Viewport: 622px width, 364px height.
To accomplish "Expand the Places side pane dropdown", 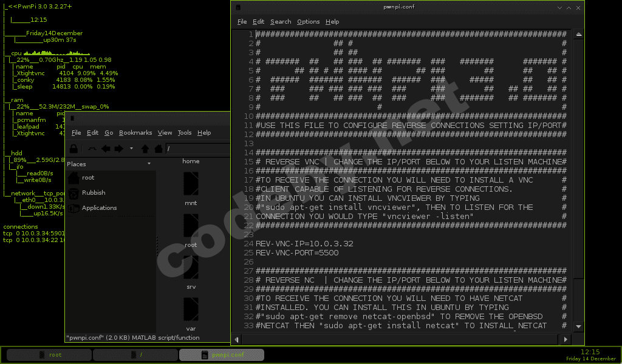I will 149,164.
